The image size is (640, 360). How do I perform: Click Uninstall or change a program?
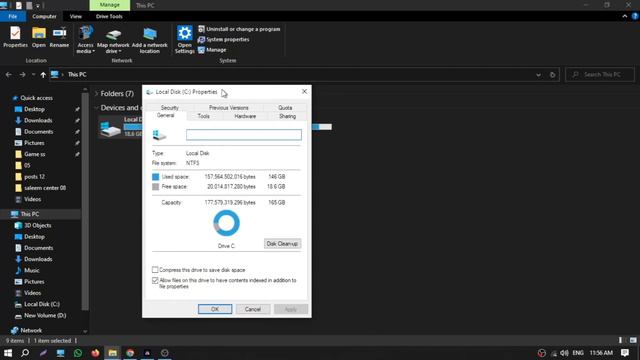239,29
